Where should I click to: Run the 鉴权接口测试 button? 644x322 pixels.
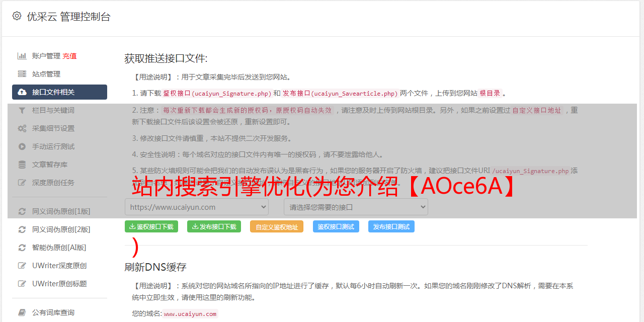pyautogui.click(x=336, y=226)
